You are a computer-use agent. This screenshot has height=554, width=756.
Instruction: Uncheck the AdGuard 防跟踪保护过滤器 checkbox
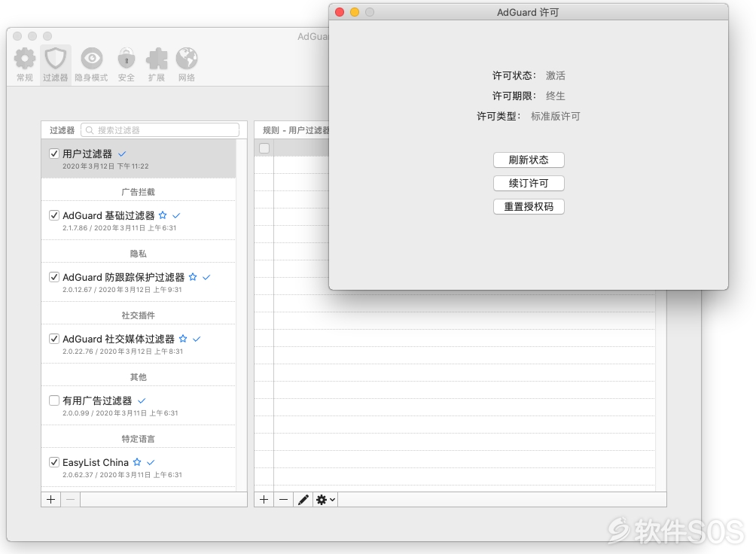pos(54,277)
